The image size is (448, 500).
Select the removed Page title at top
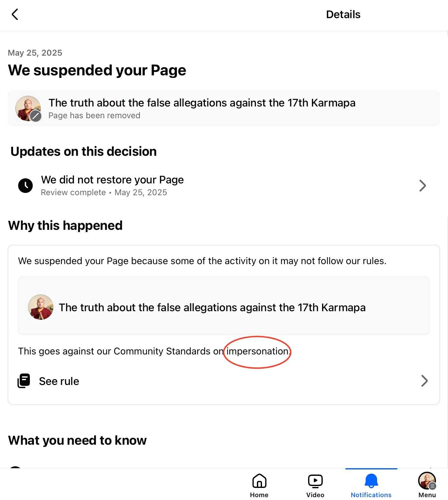click(202, 103)
